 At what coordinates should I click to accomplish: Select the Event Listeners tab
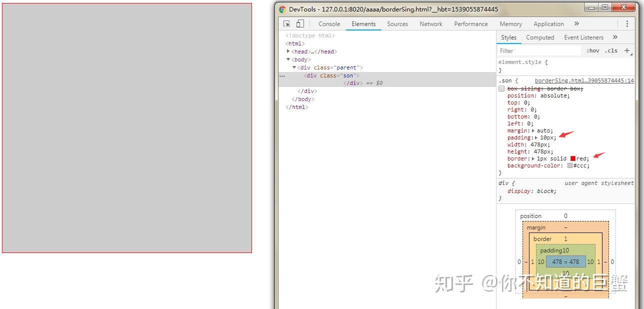coord(583,37)
